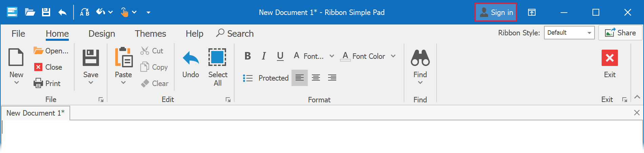Click the Find binoculars icon
The width and height of the screenshot is (644, 153).
point(420,58)
